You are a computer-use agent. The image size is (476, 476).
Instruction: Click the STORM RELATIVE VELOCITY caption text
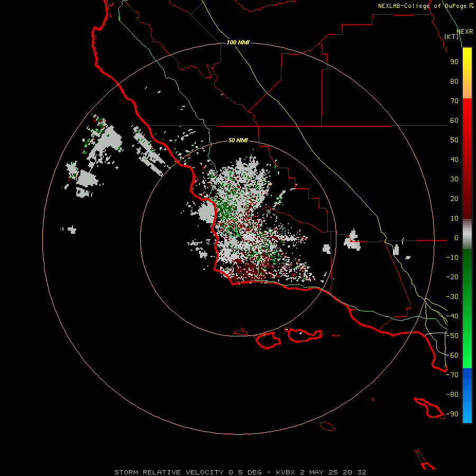pos(169,472)
